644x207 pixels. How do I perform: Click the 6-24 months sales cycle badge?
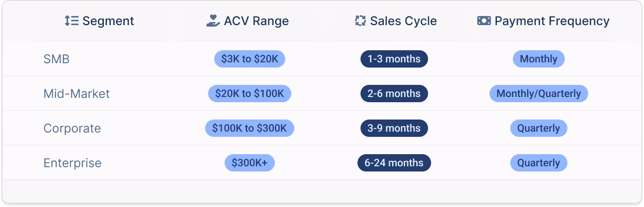(394, 163)
